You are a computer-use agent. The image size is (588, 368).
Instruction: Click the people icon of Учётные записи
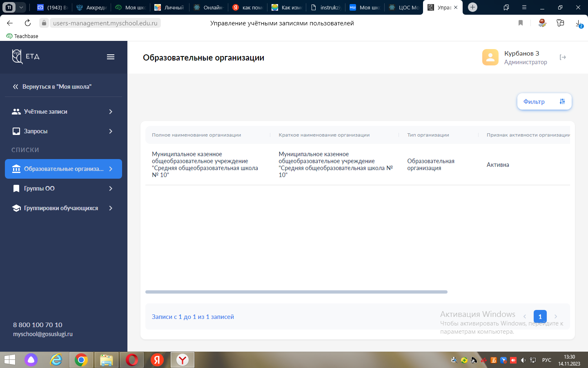coord(16,112)
